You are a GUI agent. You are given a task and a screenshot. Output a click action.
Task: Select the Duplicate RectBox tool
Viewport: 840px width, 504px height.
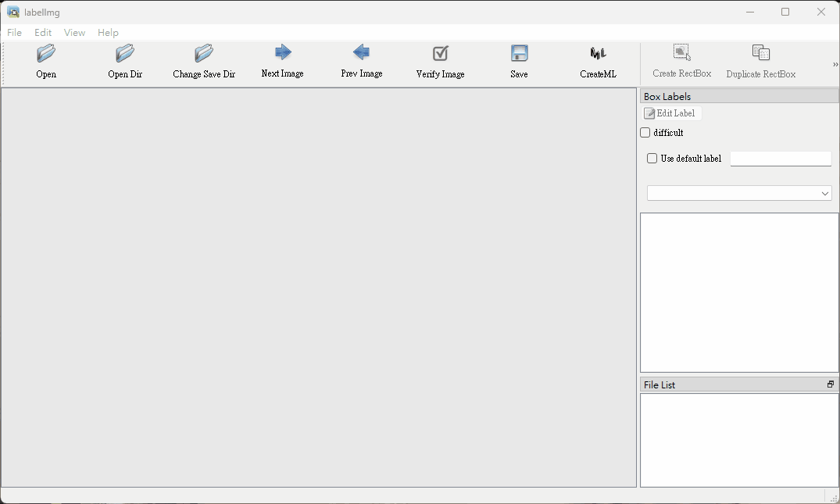point(761,54)
